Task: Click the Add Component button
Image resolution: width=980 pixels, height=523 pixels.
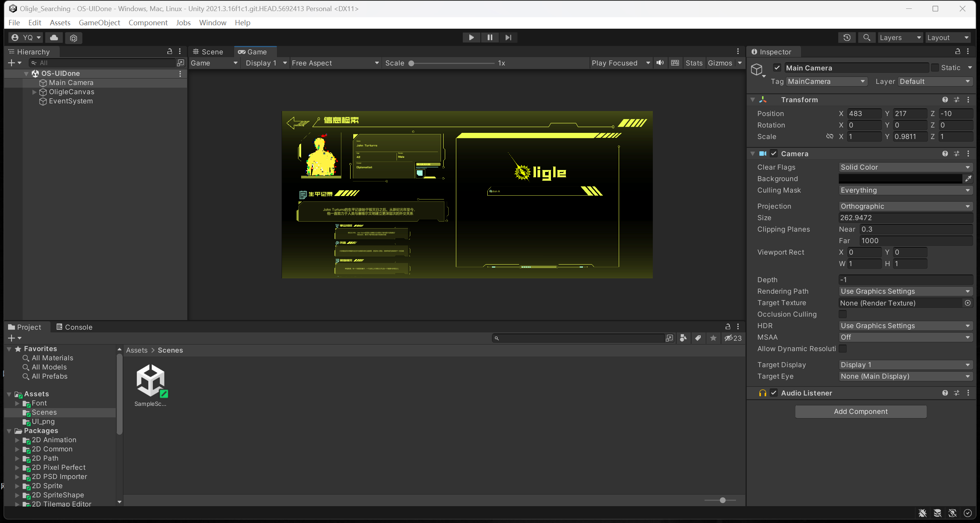Action: 860,412
